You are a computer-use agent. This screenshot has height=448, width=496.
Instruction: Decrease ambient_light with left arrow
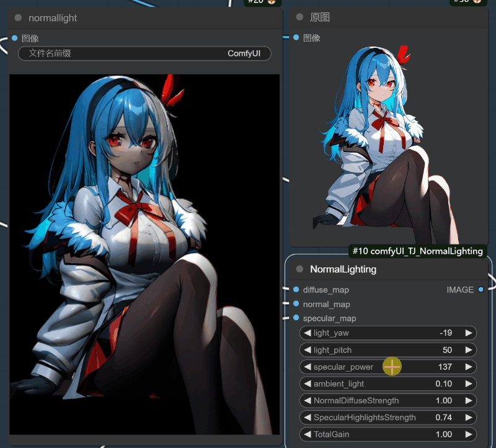(307, 383)
